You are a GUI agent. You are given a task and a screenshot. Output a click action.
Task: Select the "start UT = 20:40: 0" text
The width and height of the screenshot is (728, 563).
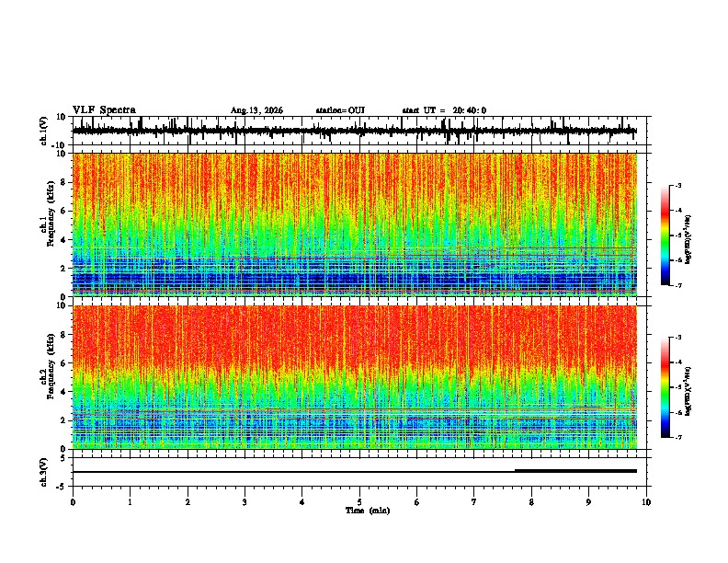point(444,110)
